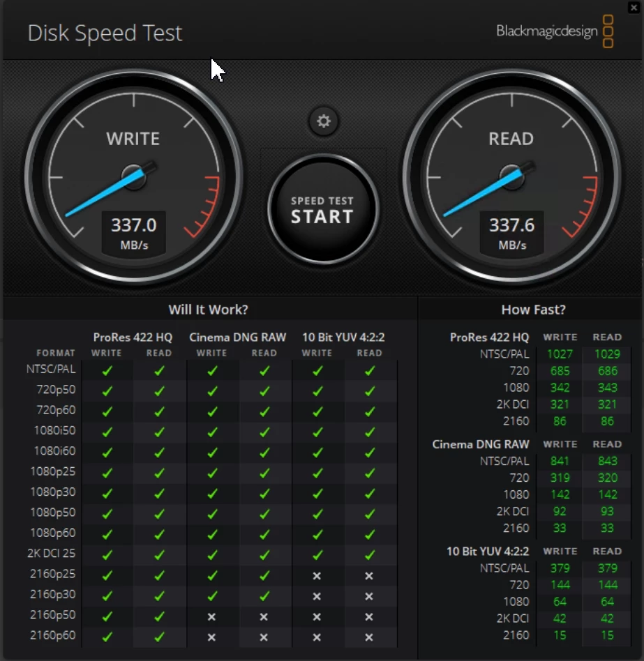The image size is (644, 661).
Task: Click the 10 Bit YUV 4:2:2 header in Will It Work
Action: (343, 337)
